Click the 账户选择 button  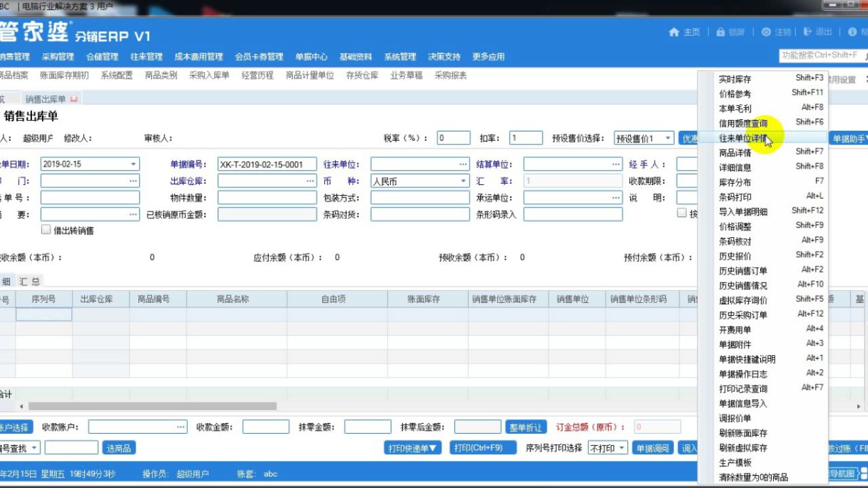[x=15, y=427]
